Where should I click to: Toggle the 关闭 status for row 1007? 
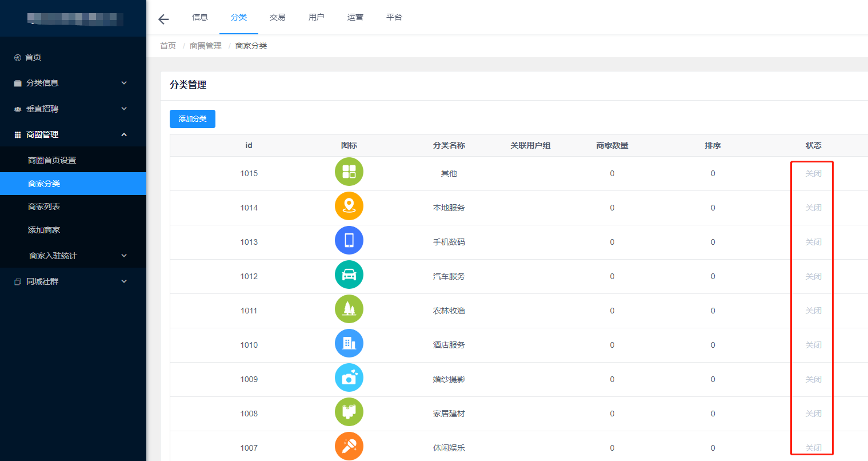[x=813, y=448]
